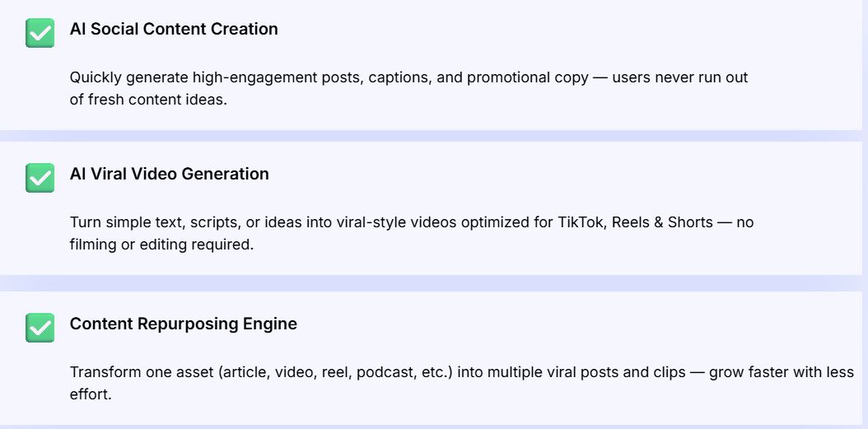Click the text 'filming or editing required.'

[x=161, y=245]
